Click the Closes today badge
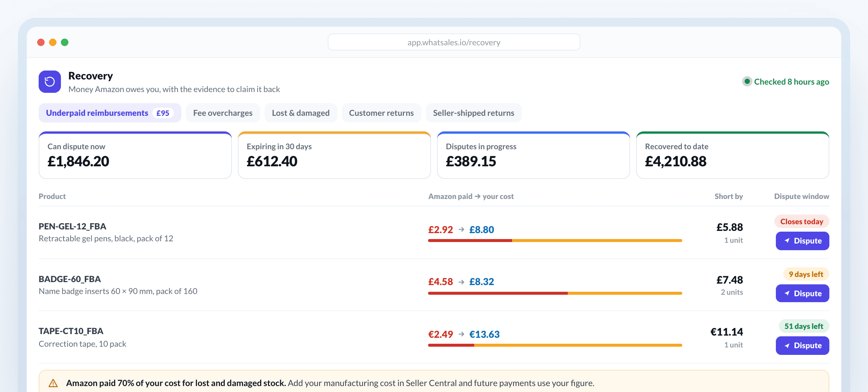The image size is (868, 392). click(802, 222)
